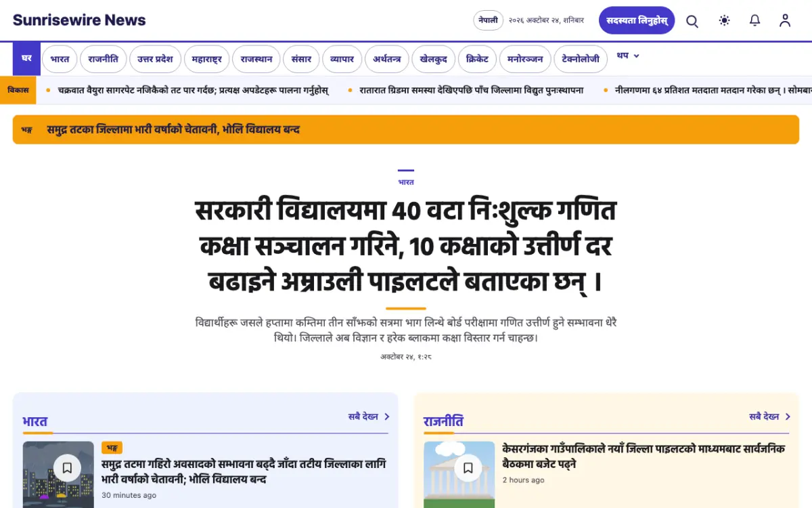Open the उत्तर प्रदेश navigation tab
The width and height of the screenshot is (812, 508).
tap(155, 59)
